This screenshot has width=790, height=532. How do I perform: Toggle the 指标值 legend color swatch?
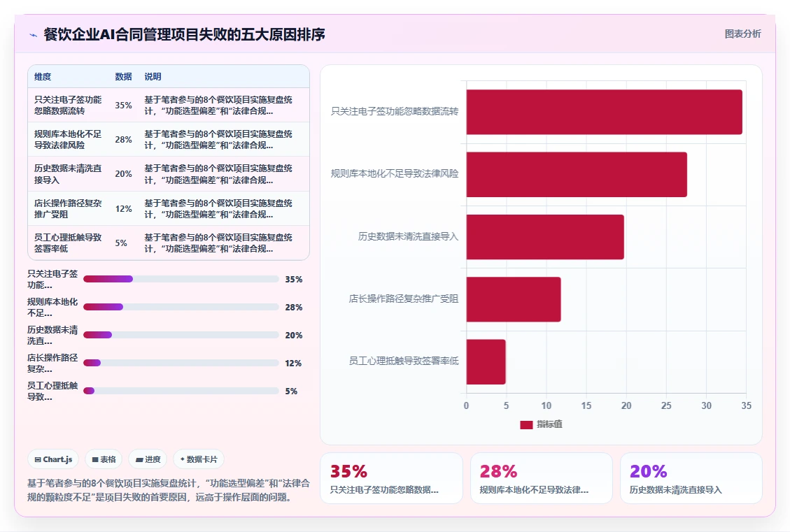click(x=526, y=425)
